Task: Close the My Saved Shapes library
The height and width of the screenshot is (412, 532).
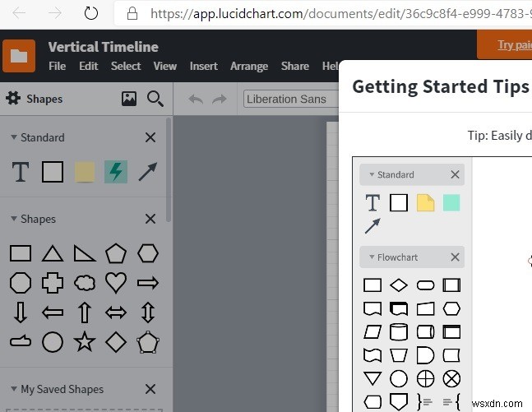Action: coord(150,389)
